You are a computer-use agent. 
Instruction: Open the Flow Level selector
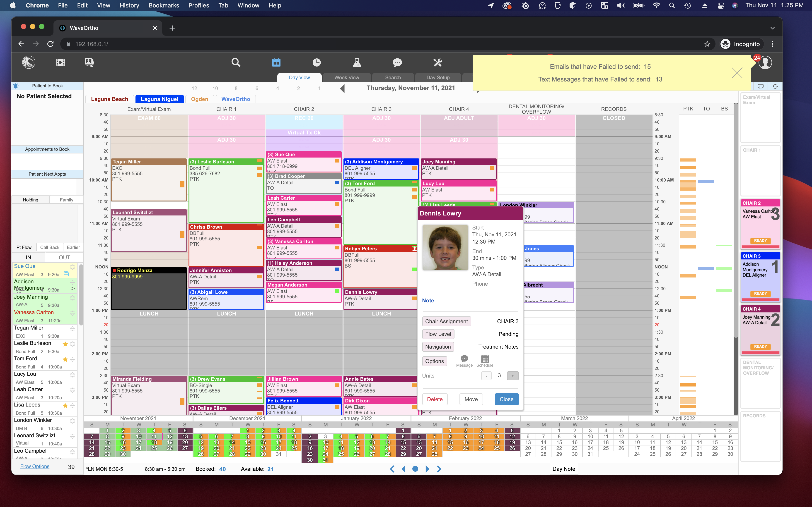coord(438,334)
